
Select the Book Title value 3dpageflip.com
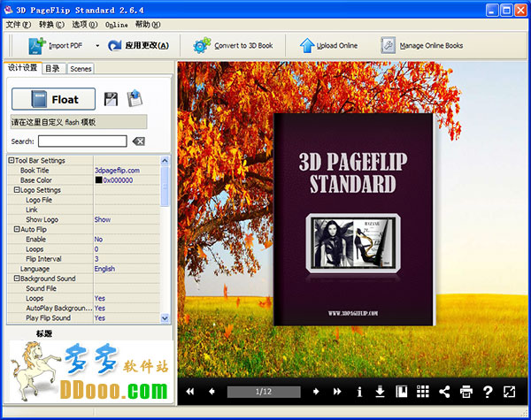117,171
